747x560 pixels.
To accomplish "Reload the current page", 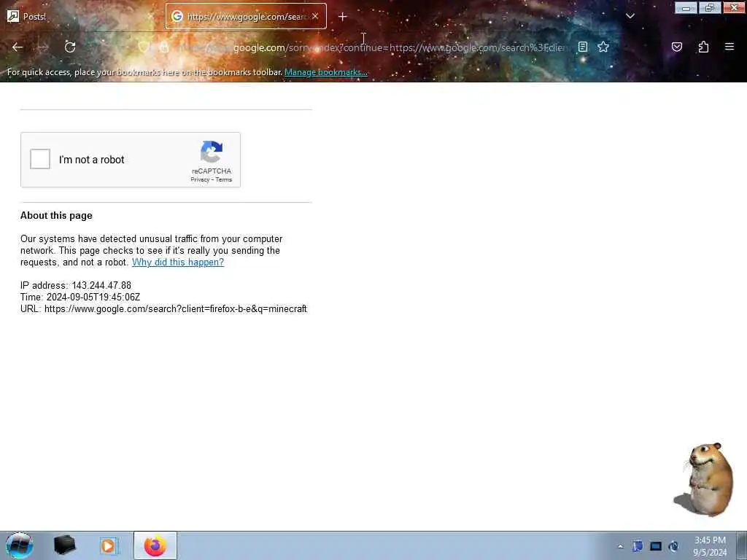I will [x=70, y=47].
